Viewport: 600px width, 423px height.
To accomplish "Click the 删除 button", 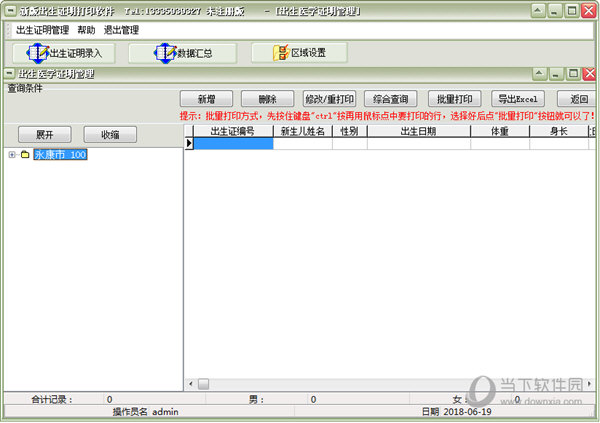I will pyautogui.click(x=267, y=99).
